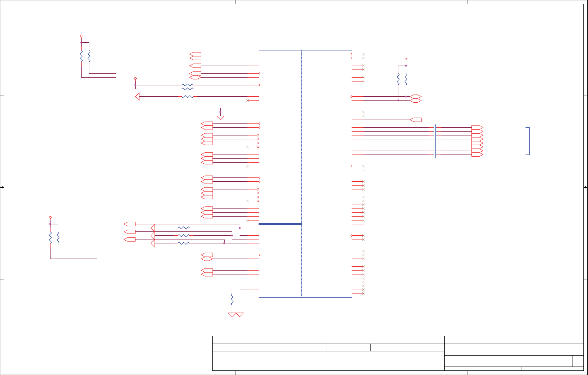Click the power circle feeding the two horizontal resistors
The height and width of the screenshot is (375, 588).
(135, 78)
